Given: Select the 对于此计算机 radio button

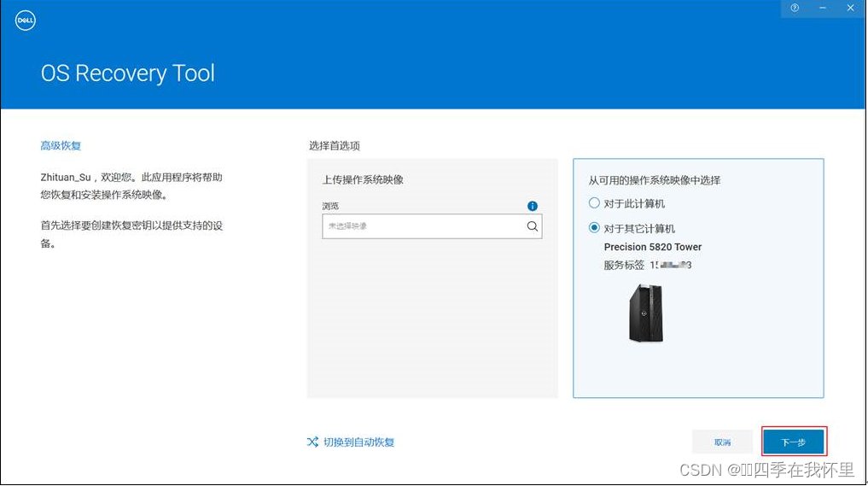Looking at the screenshot, I should [594, 202].
